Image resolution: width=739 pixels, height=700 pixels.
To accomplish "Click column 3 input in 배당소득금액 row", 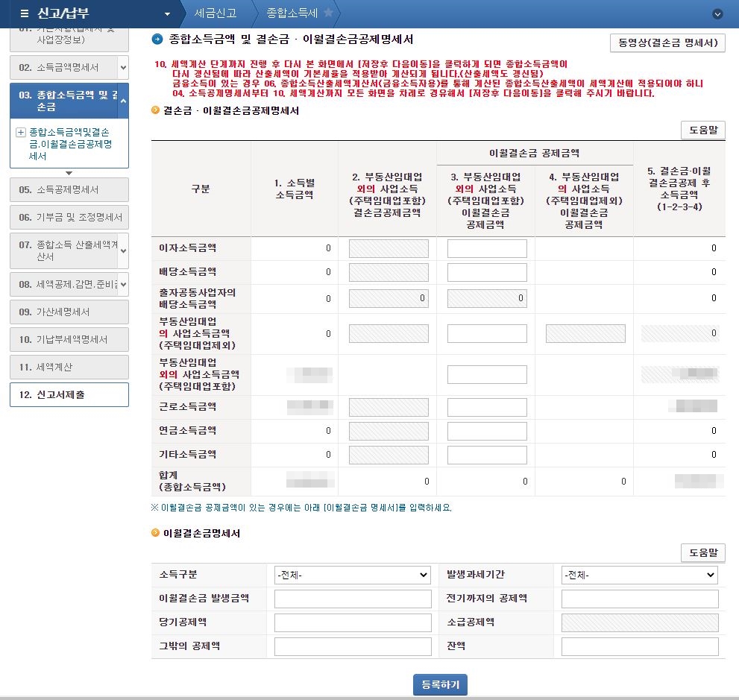I will (487, 272).
